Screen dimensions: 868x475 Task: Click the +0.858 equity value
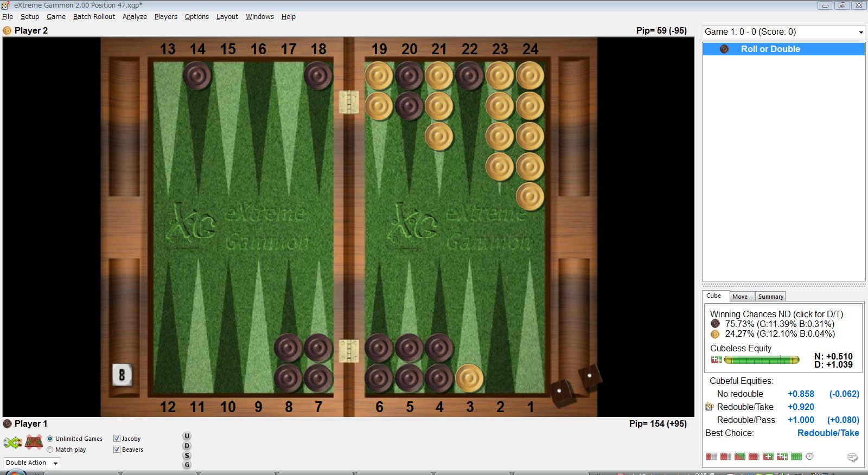pos(801,394)
